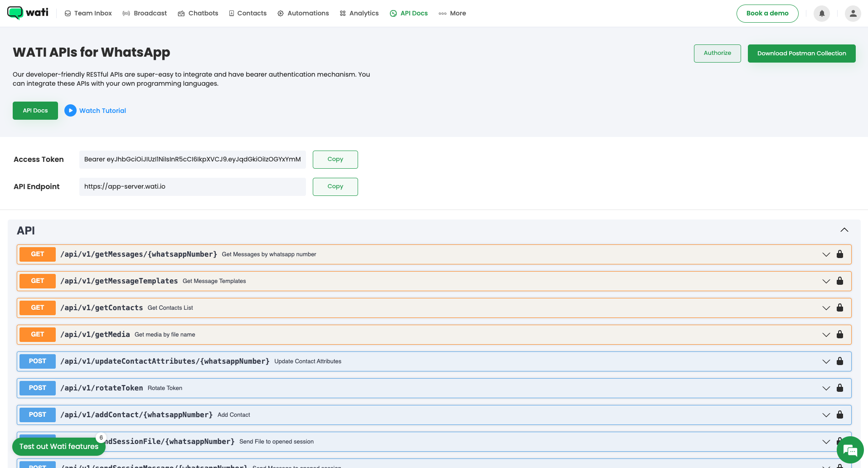This screenshot has width=868, height=468.
Task: Click the user profile avatar icon
Action: [x=853, y=14]
